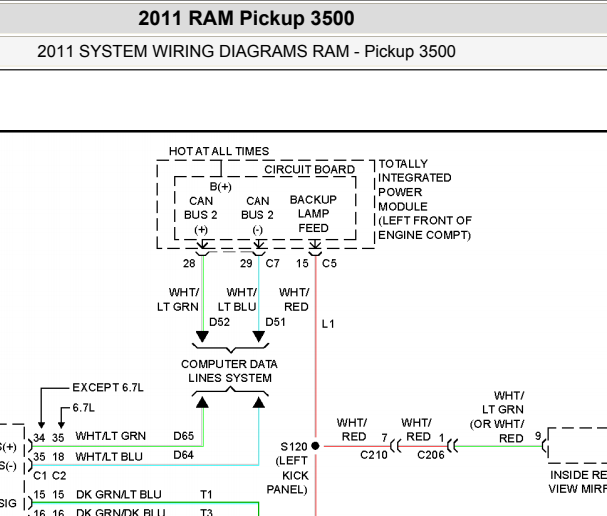Click the 'WHT/LT GRN' wire label by D65
607x516 pixels.
(x=111, y=436)
